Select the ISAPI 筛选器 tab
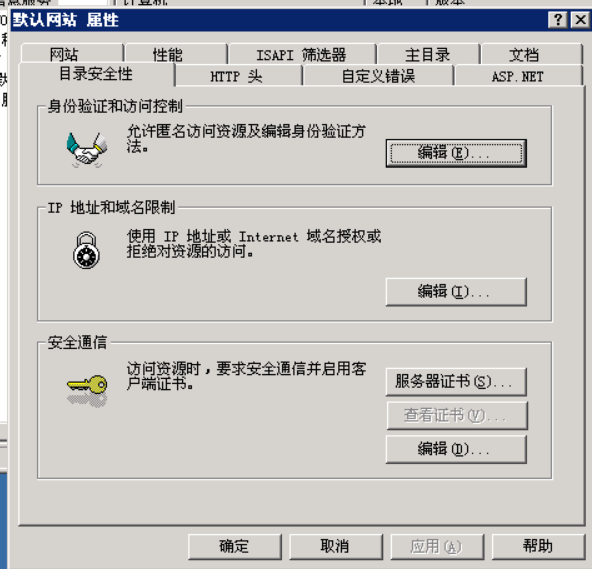The width and height of the screenshot is (592, 569). 302,54
